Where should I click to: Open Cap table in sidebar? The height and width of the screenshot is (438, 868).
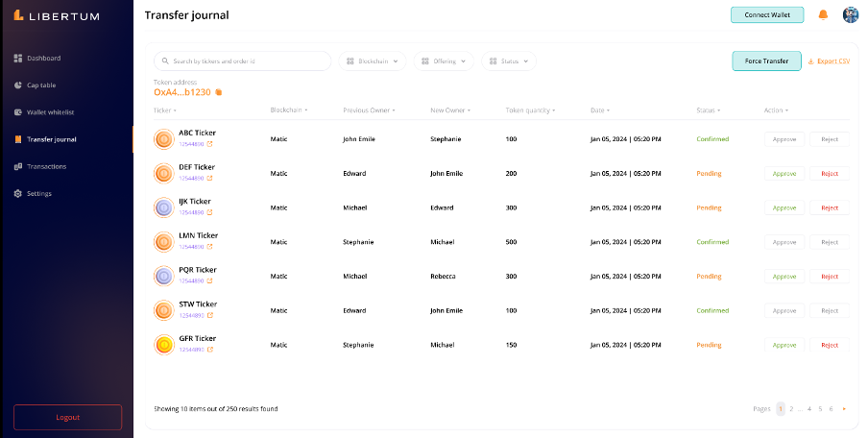(40, 85)
